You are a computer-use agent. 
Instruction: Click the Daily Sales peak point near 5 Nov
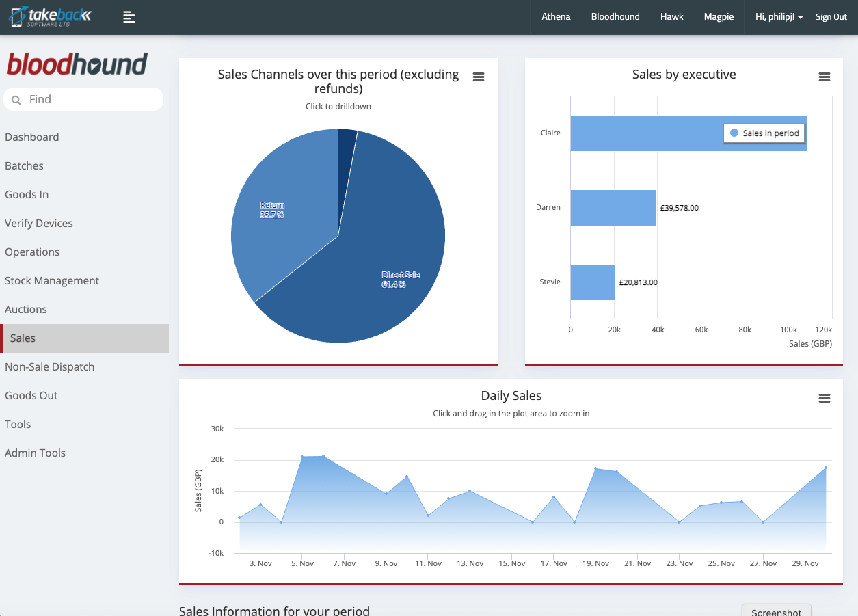pyautogui.click(x=302, y=457)
